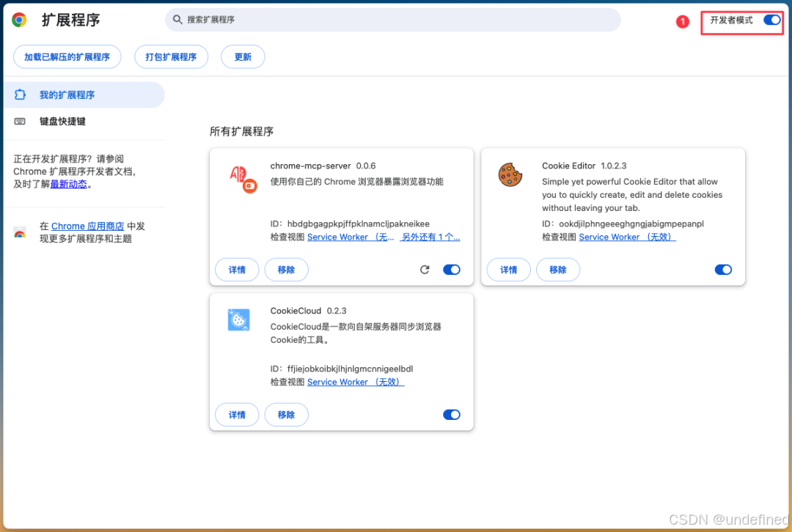Open 详情 for Cookie Editor
The height and width of the screenshot is (532, 792).
click(509, 270)
